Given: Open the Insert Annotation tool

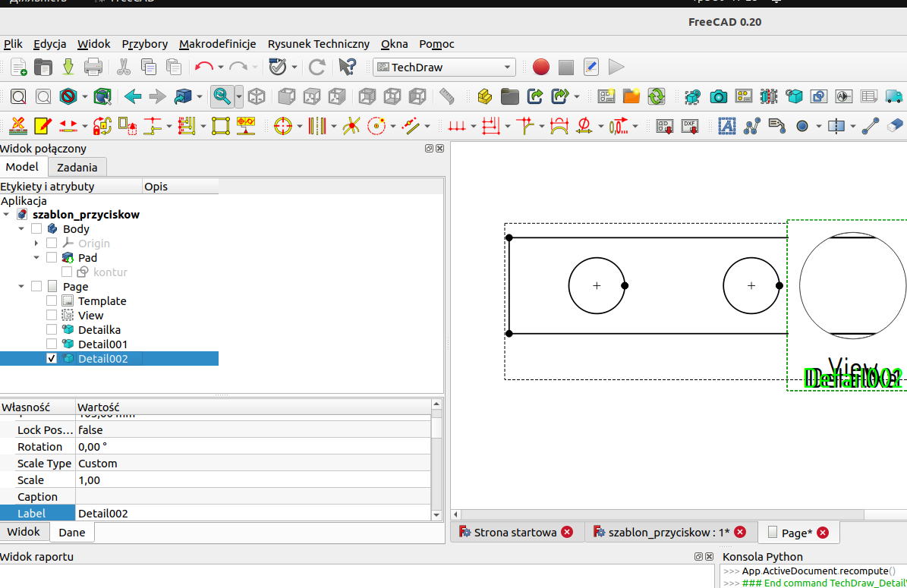Looking at the screenshot, I should coord(727,126).
